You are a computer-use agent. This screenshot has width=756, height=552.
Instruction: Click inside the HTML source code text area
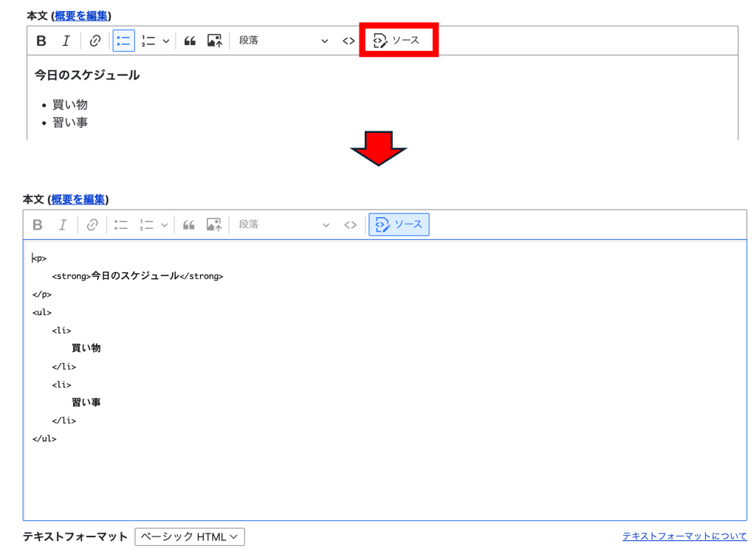[x=384, y=472]
